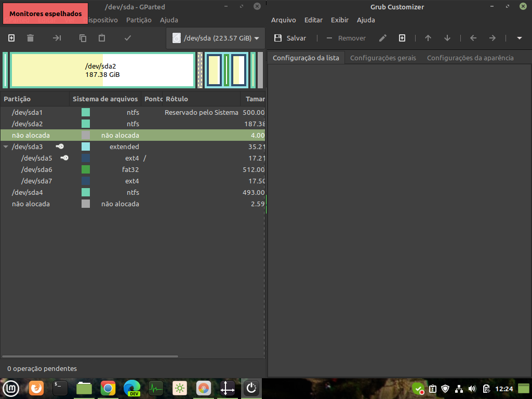The height and width of the screenshot is (399, 532).
Task: Open the toolbar overflow dropdown in Grub Customizer
Action: click(x=520, y=38)
